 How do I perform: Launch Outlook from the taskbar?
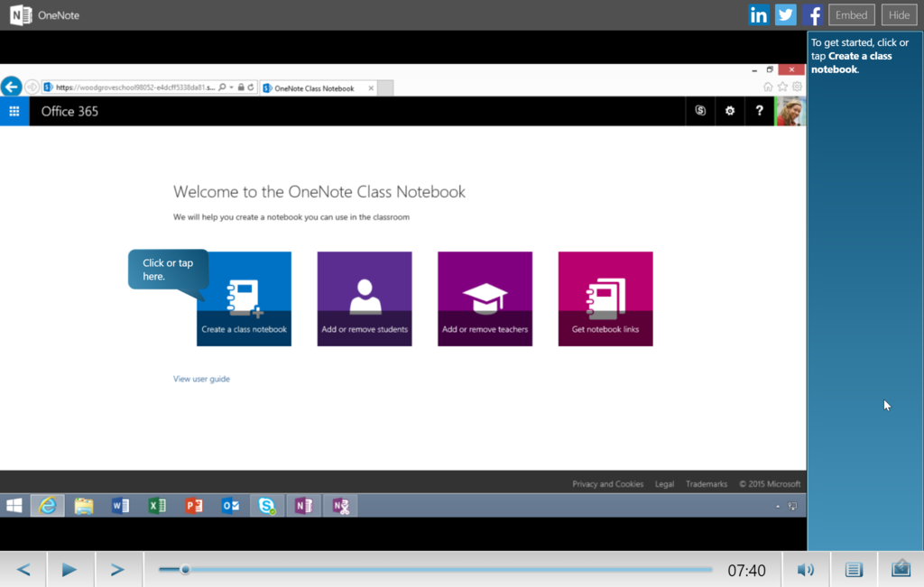click(x=230, y=506)
